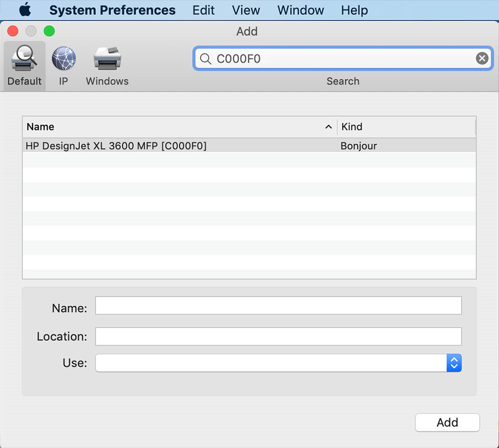Click into the search box containing C000F0

[343, 59]
